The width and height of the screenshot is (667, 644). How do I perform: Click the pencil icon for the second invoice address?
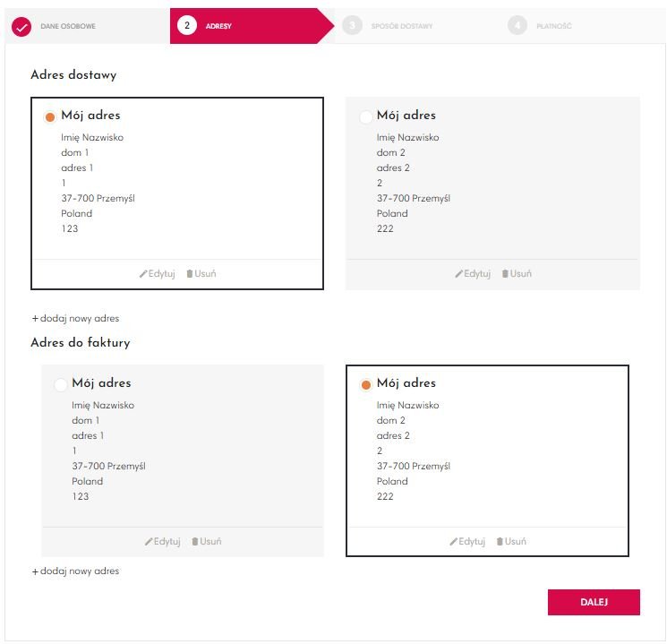(453, 542)
